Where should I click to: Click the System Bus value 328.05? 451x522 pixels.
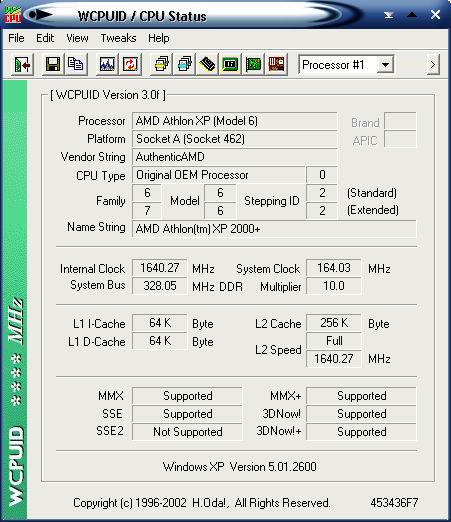pyautogui.click(x=159, y=286)
